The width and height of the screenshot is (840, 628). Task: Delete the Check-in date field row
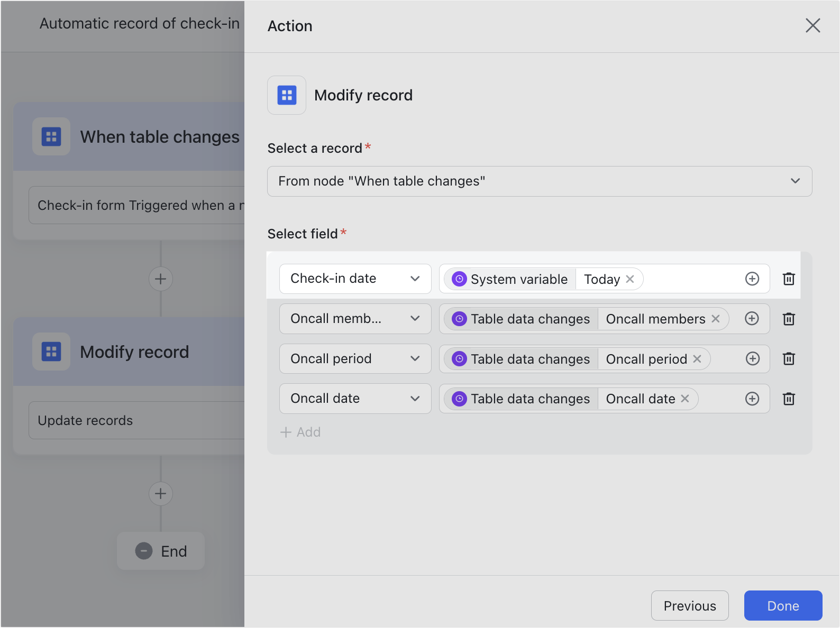click(x=789, y=279)
